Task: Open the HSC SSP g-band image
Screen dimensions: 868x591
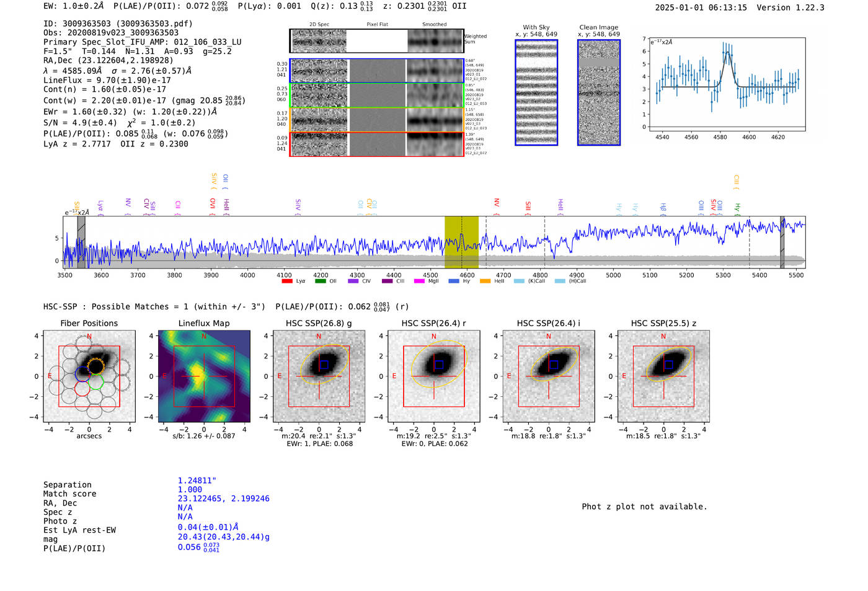Action: click(x=319, y=376)
